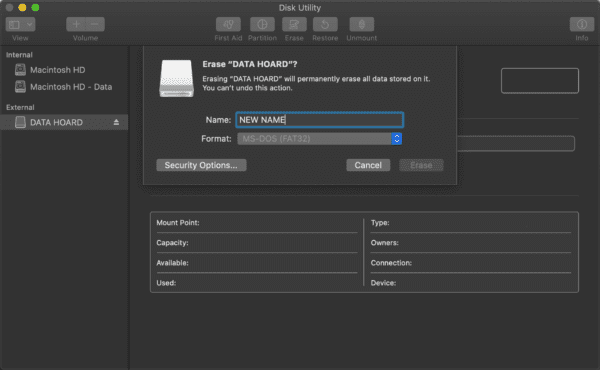Click the Macintosh HD disk icon
The image size is (600, 370).
click(x=20, y=70)
